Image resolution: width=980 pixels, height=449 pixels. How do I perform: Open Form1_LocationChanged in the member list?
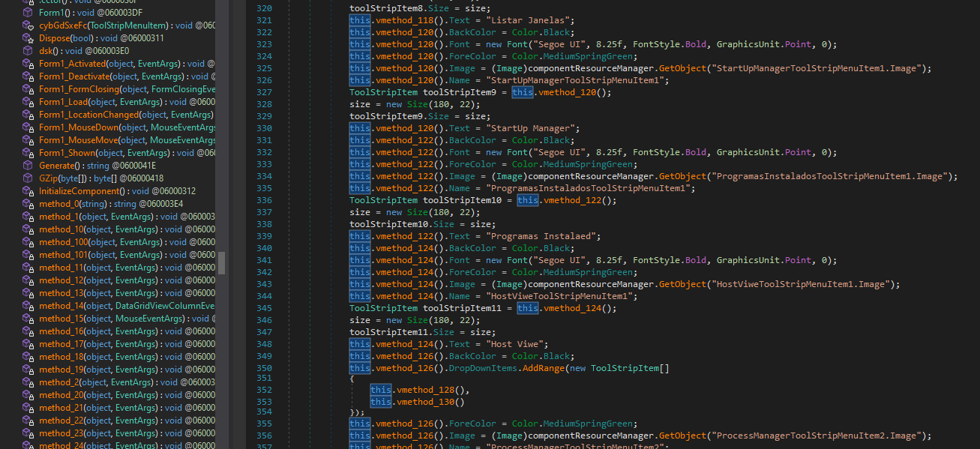coord(88,115)
